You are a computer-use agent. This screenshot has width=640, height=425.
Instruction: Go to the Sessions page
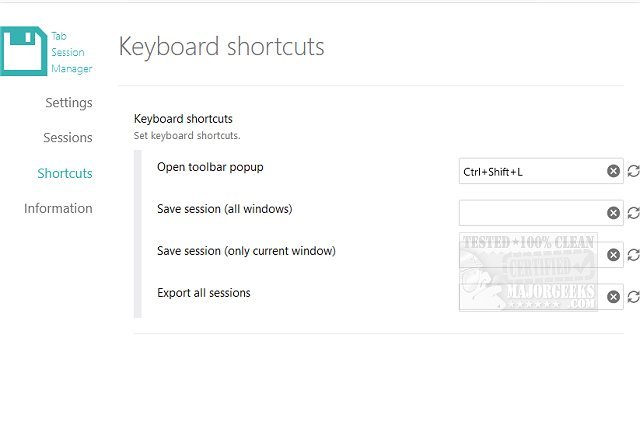(x=67, y=138)
